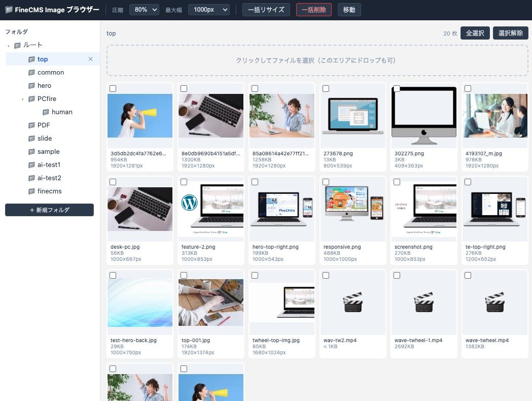Select checkbox on 273678.png
Screen dimensions: 532x401
click(x=326, y=89)
